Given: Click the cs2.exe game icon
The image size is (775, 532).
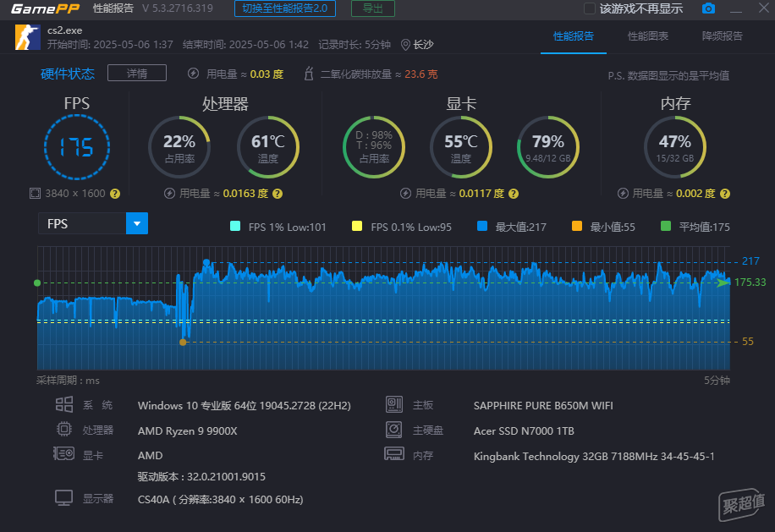Looking at the screenshot, I should tap(28, 37).
